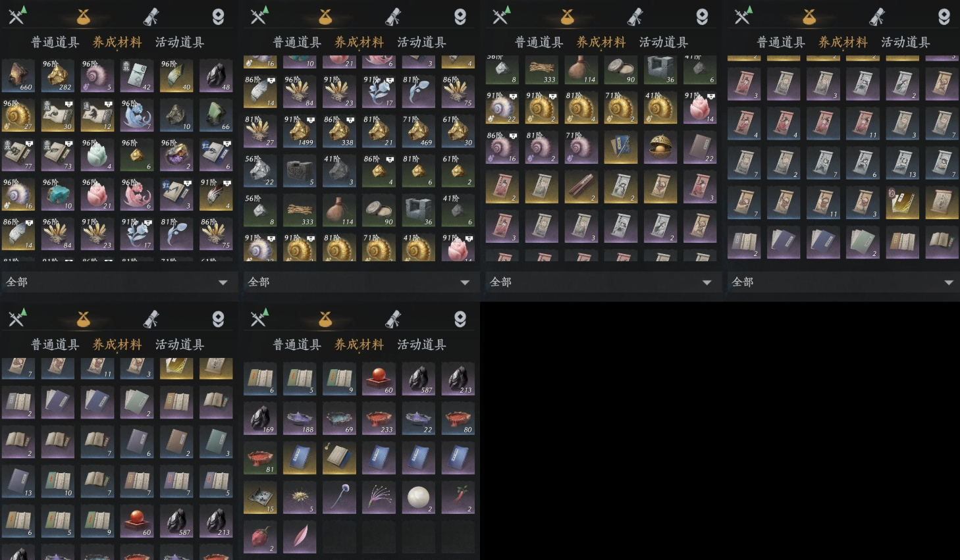This screenshot has height=560, width=960.
Task: Select the purple bowl item with count 188
Action: point(300,419)
